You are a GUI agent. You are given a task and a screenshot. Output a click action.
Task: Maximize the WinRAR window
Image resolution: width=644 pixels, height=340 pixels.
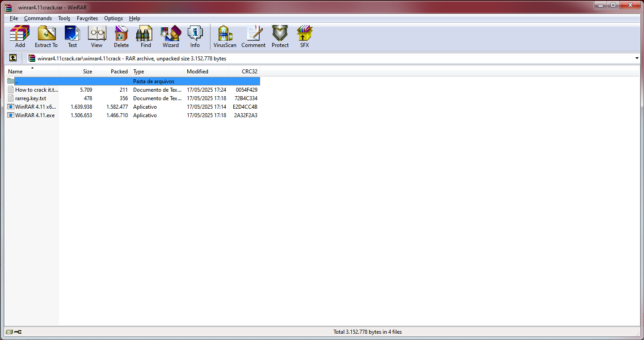tap(613, 5)
